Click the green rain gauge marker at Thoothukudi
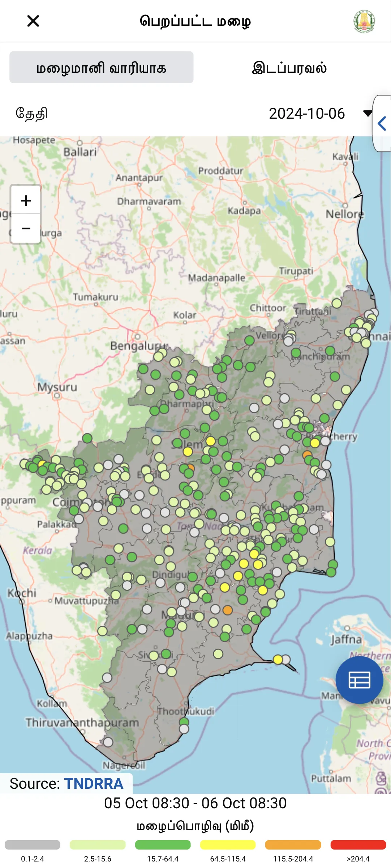The width and height of the screenshot is (391, 868). pyautogui.click(x=184, y=722)
